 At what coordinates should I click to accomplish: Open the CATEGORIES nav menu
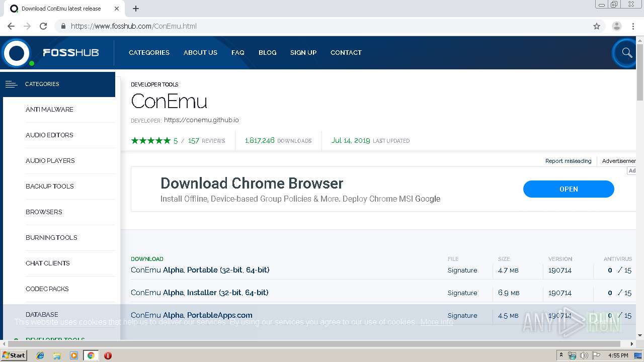point(149,52)
